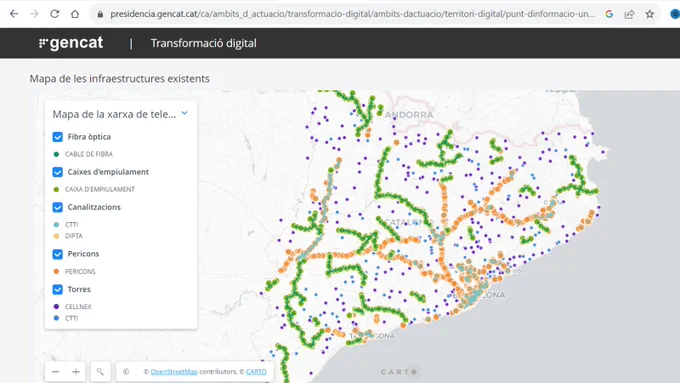Click the padlock site info icon
The width and height of the screenshot is (680, 383).
(x=100, y=14)
